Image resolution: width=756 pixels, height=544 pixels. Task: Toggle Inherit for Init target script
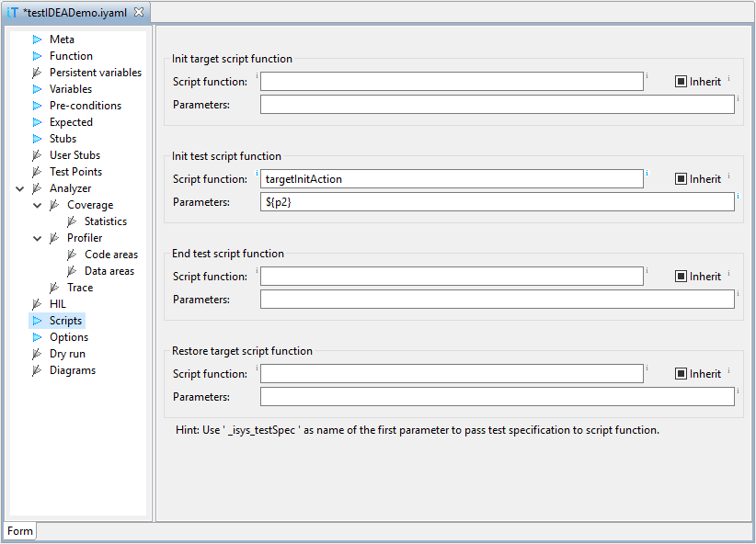coord(681,82)
